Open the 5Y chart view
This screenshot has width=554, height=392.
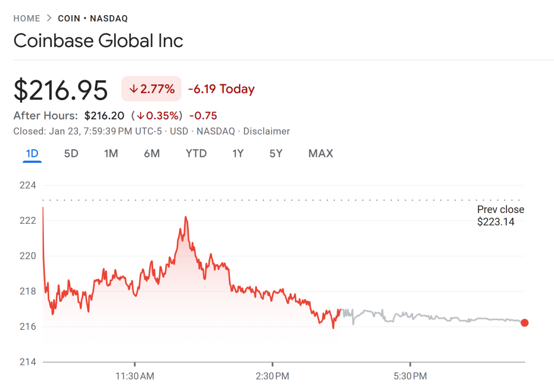point(275,154)
